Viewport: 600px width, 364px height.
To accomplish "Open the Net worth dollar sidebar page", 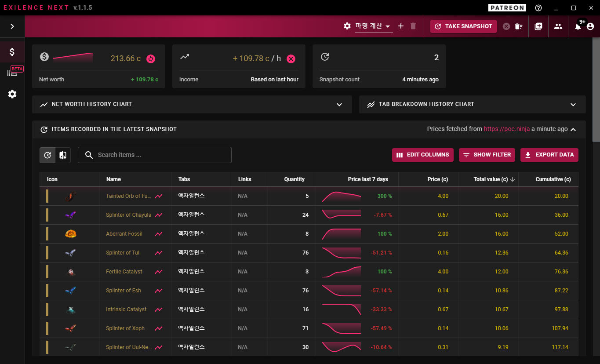I will point(12,52).
